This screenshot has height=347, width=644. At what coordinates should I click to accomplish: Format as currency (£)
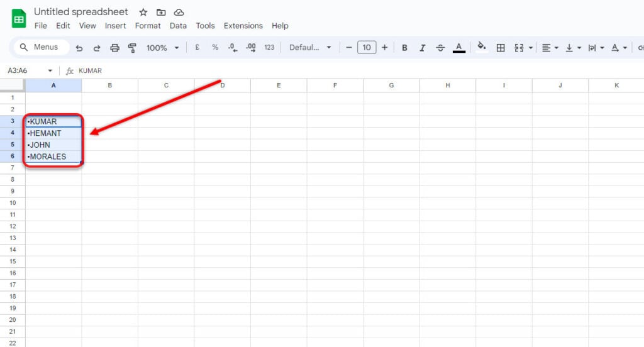[x=197, y=47]
